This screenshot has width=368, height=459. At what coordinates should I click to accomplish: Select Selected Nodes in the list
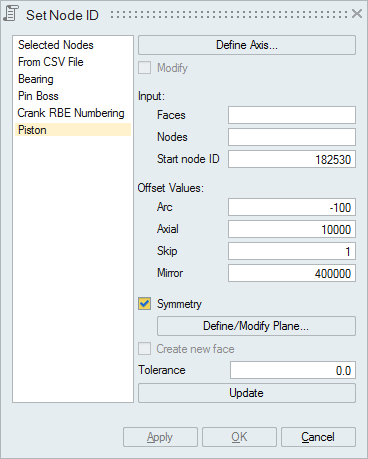click(73, 45)
